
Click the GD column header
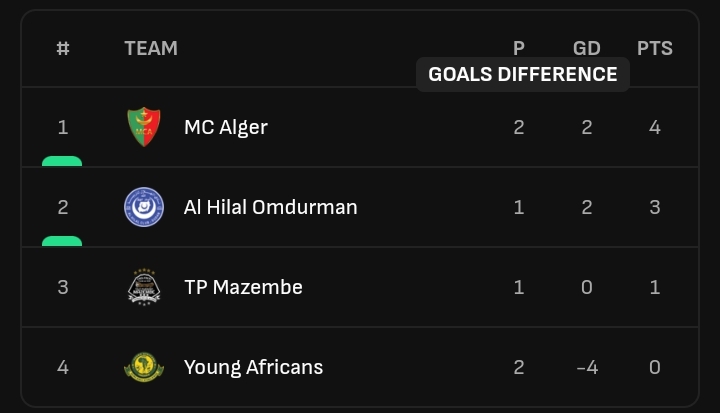coord(586,48)
